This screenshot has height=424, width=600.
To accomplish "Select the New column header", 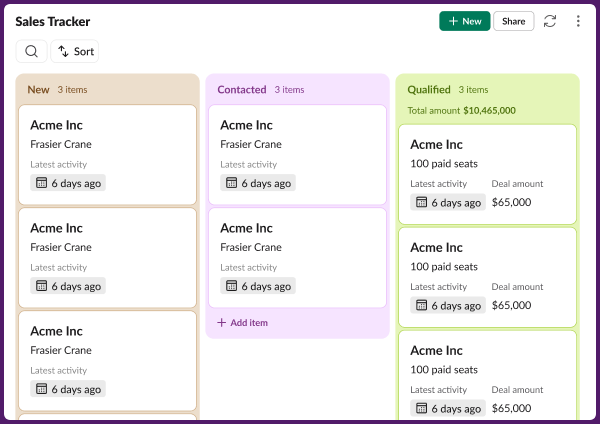I will pyautogui.click(x=38, y=90).
